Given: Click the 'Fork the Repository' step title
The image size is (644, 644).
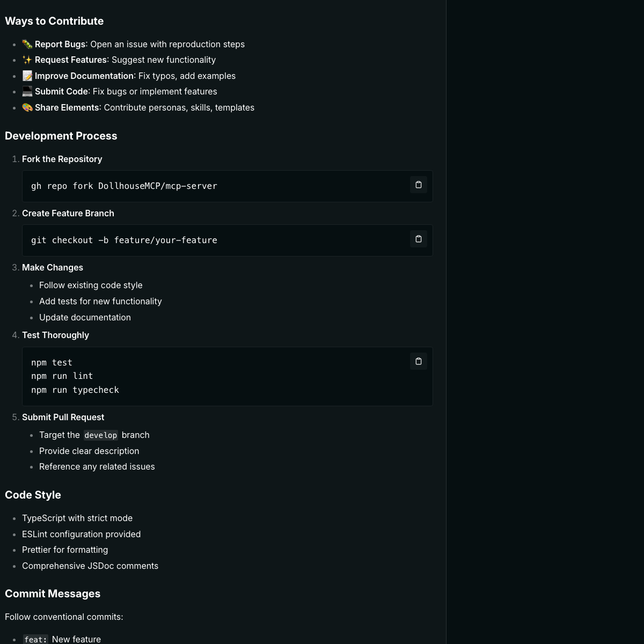Looking at the screenshot, I should (62, 159).
